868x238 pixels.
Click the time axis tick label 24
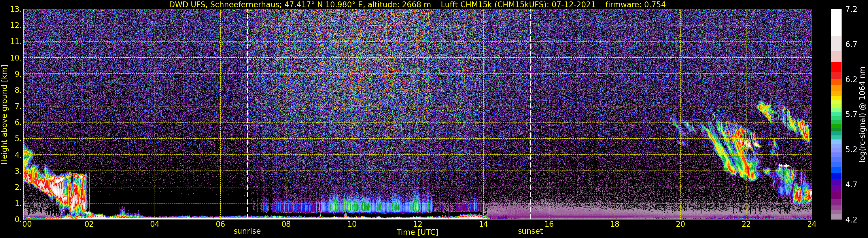coord(812,224)
